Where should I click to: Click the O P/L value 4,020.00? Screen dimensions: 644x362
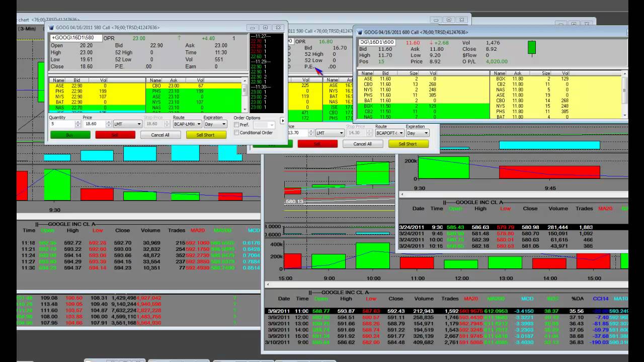coord(497,62)
